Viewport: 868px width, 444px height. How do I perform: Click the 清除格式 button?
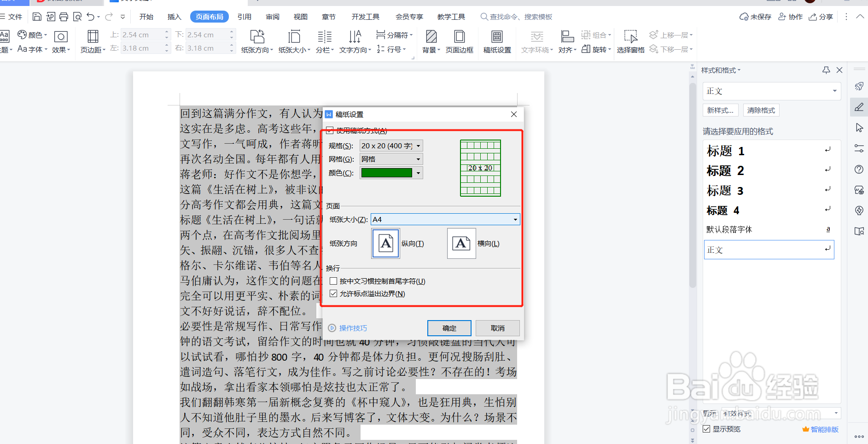pyautogui.click(x=761, y=110)
